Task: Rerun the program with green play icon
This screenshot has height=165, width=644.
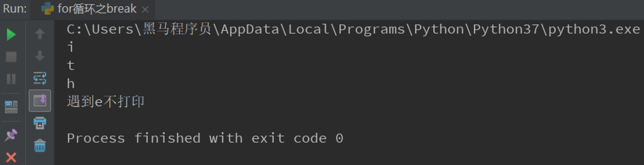Action: [11, 34]
